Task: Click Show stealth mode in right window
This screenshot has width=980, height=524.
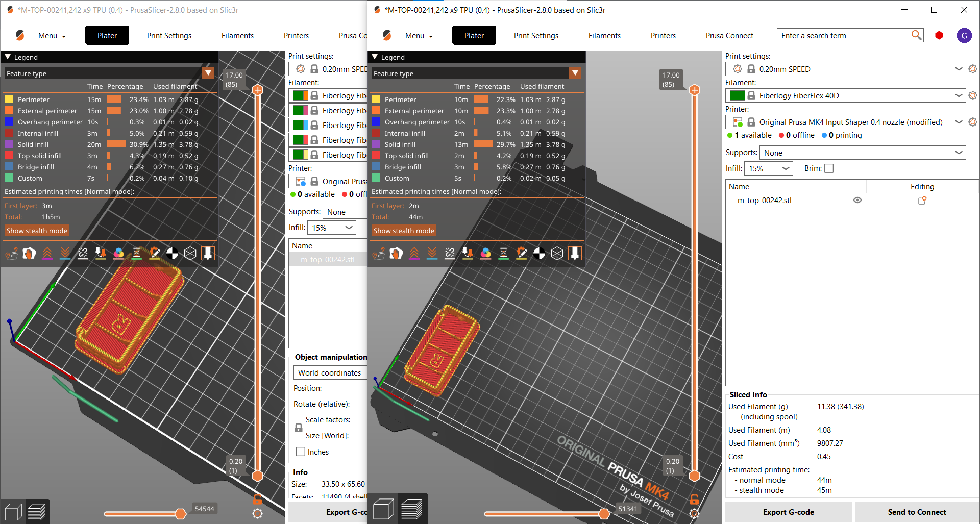Action: (x=404, y=231)
